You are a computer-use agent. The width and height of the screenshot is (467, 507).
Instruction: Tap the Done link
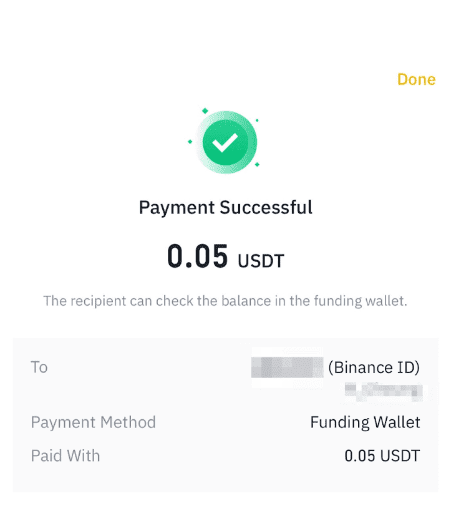[416, 80]
